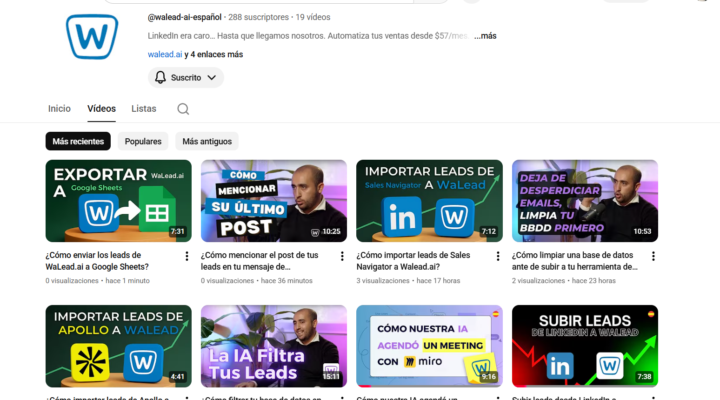Click '0 visualizaciones • hace 1 minuto' text
Viewport: 720px width, 400px height.
[x=97, y=281]
